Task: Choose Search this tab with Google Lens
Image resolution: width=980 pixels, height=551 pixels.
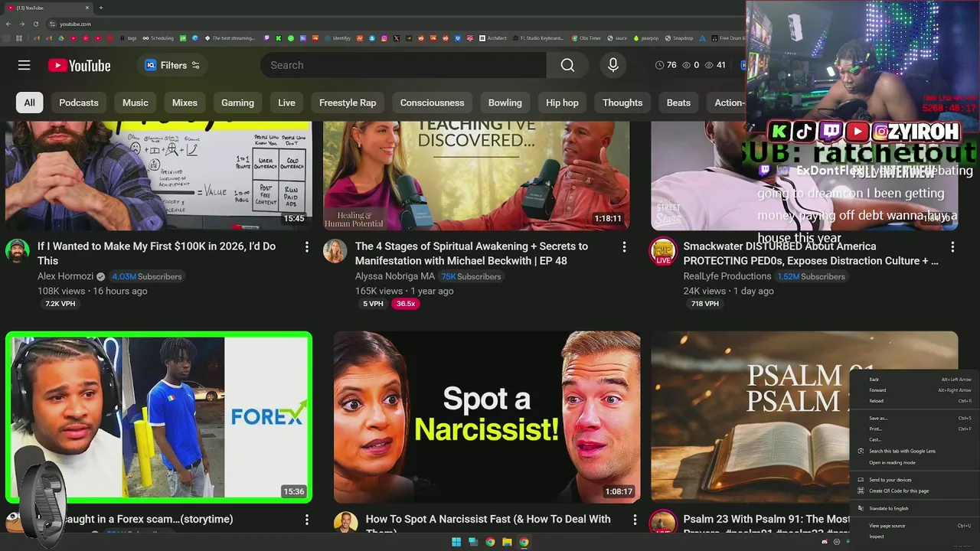Action: click(914, 451)
